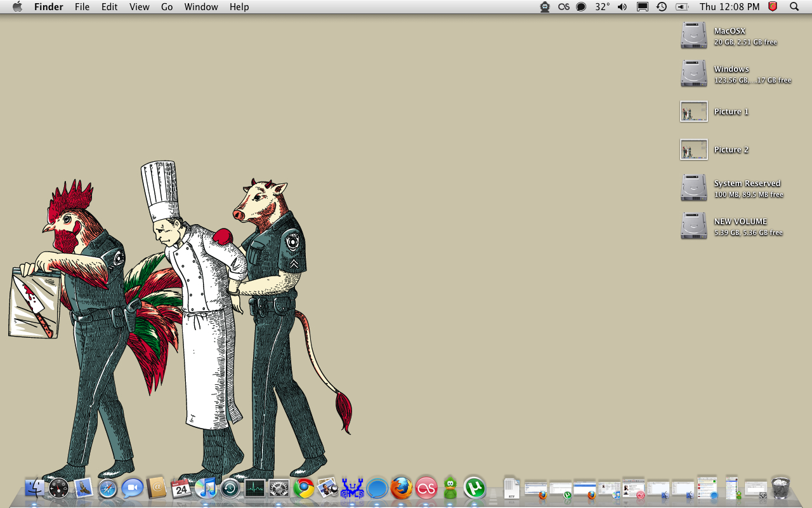Launch Google Chrome from the dock
Viewport: 812px width, 508px height.
pos(304,488)
